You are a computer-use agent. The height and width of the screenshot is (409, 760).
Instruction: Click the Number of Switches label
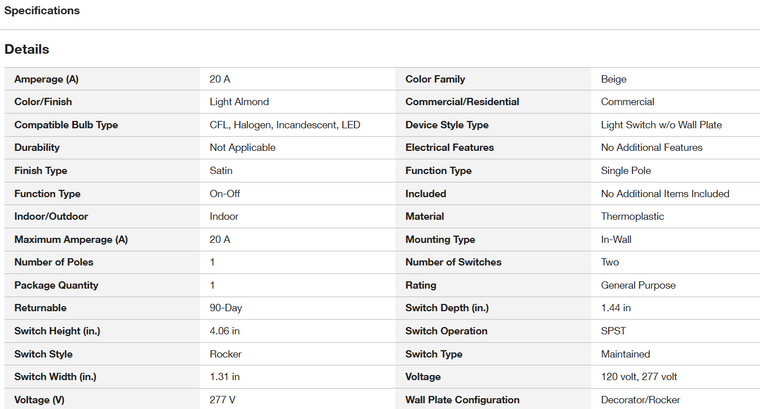coord(453,262)
